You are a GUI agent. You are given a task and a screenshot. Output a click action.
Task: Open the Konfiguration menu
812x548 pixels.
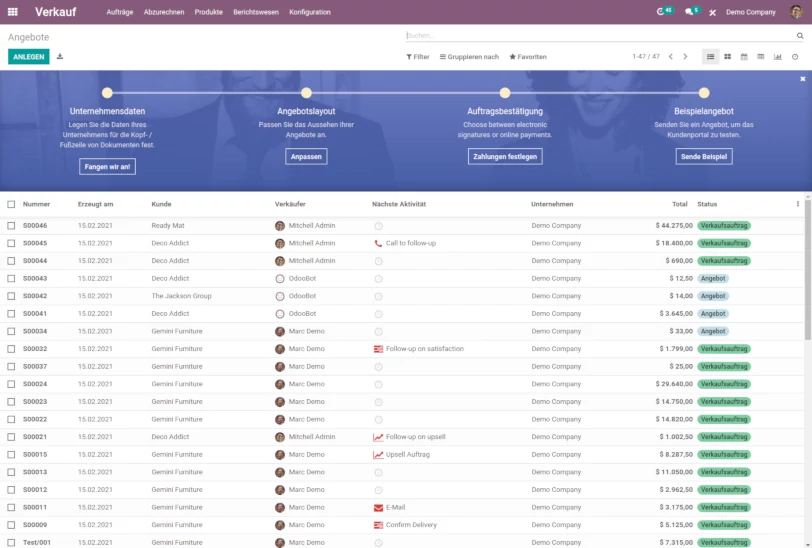310,12
